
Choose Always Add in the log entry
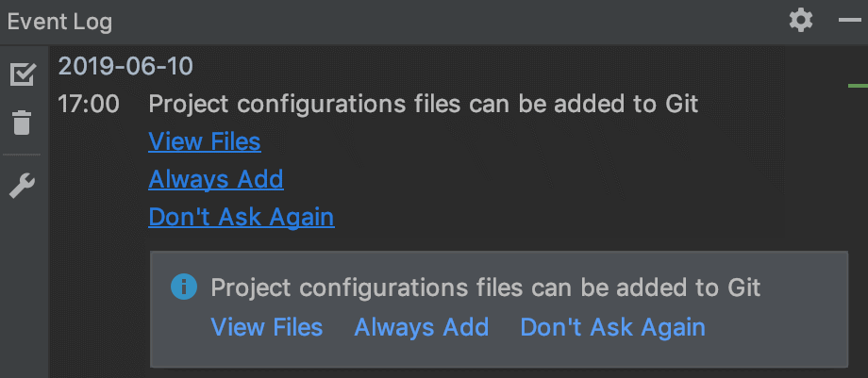215,179
